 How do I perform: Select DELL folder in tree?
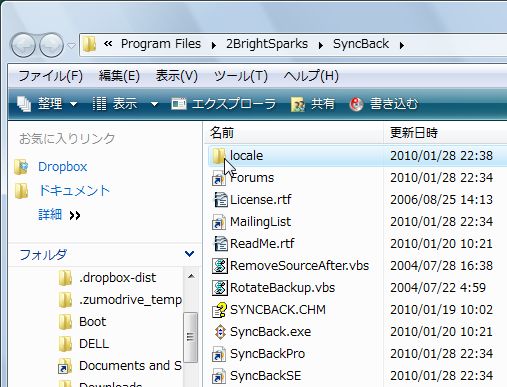(94, 344)
